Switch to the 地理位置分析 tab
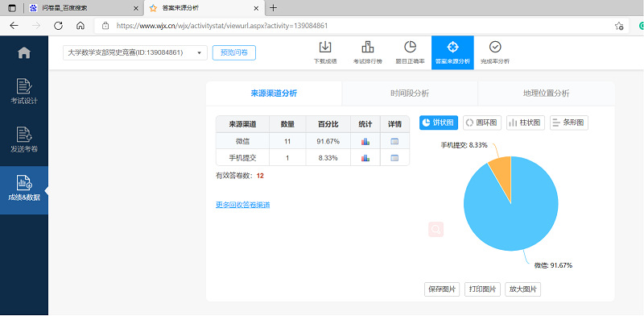This screenshot has height=316, width=644. coord(547,94)
